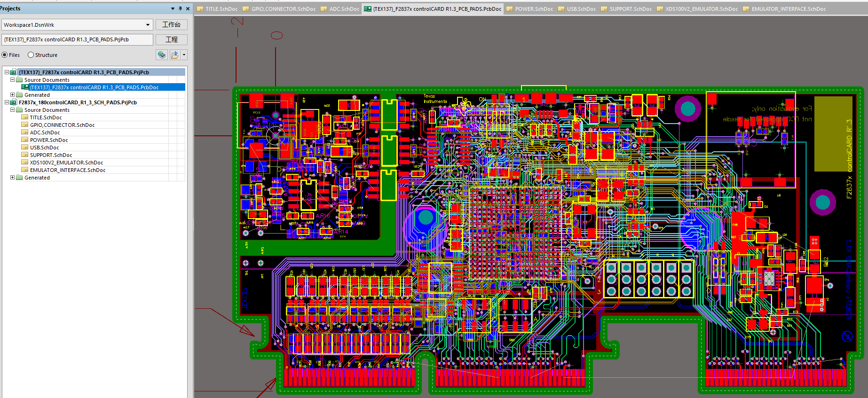Click the TITLE.SchDoc file icon in tree
Screen dimensions: 868x398
(x=25, y=117)
